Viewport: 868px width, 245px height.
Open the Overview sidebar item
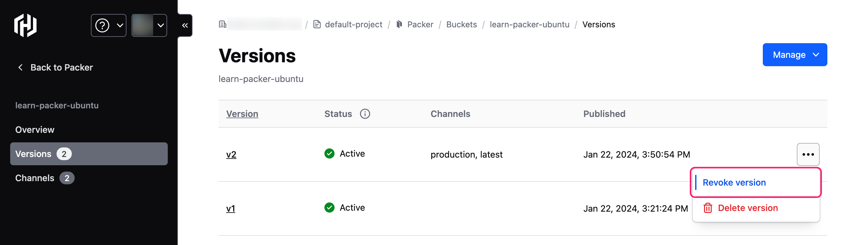(35, 130)
